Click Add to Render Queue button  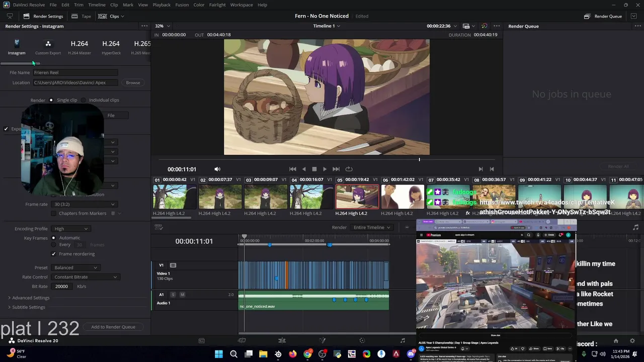click(x=113, y=327)
